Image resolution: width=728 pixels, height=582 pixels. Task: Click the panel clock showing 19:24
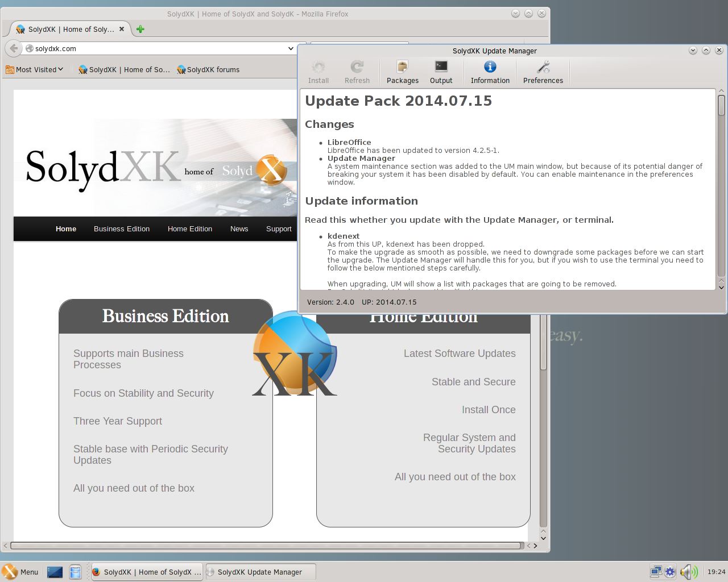click(716, 572)
